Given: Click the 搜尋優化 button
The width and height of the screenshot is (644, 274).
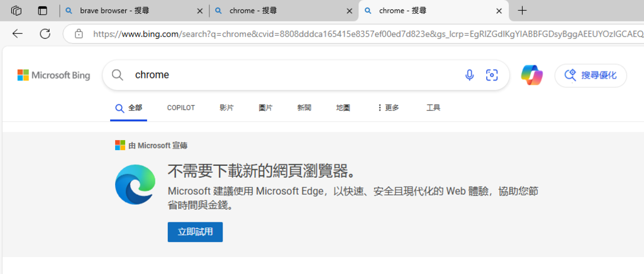Looking at the screenshot, I should pyautogui.click(x=591, y=75).
